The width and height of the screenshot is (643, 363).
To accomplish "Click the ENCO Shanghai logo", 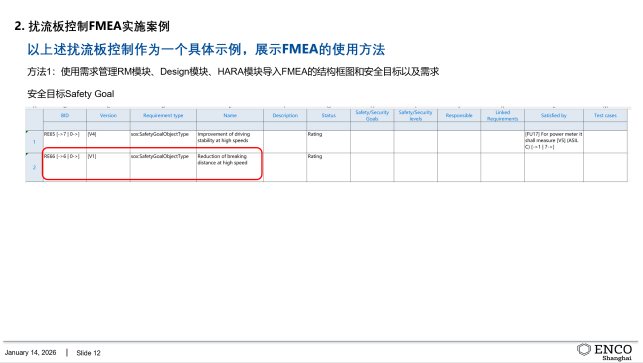I will pyautogui.click(x=604, y=352).
